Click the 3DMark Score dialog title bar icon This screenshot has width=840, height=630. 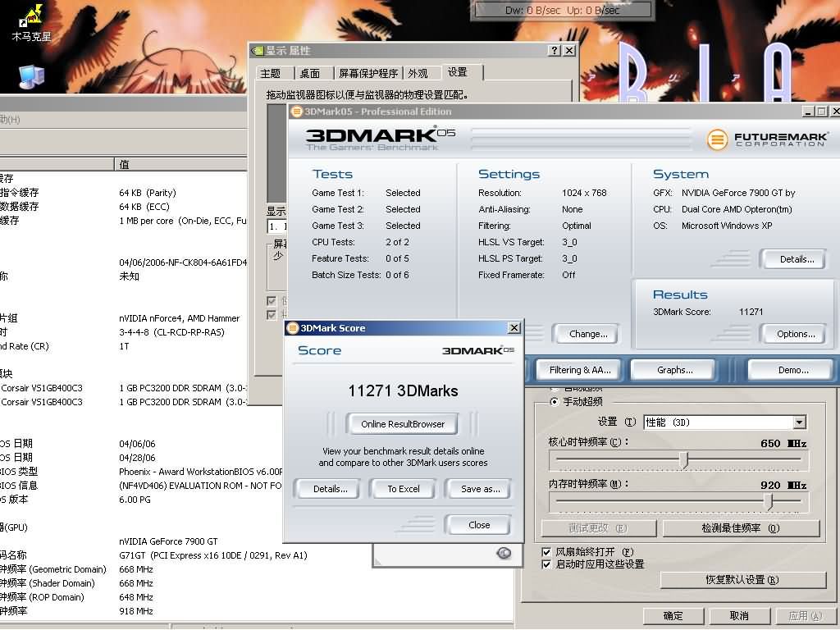tap(293, 328)
